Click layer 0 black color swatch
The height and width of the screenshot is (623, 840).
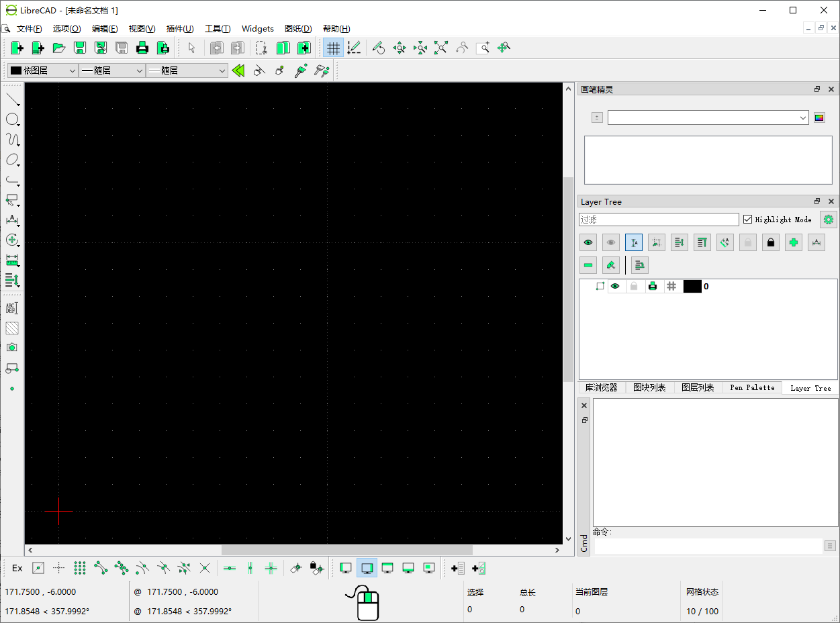[x=692, y=286]
